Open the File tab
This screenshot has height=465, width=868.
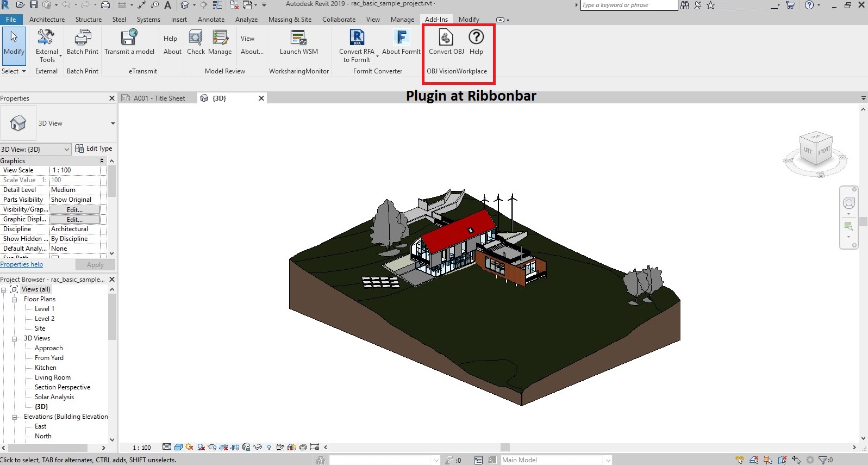coord(11,20)
